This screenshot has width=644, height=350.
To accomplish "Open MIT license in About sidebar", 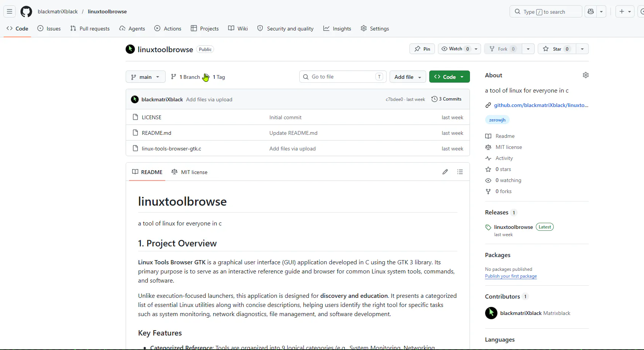I will pos(503,147).
